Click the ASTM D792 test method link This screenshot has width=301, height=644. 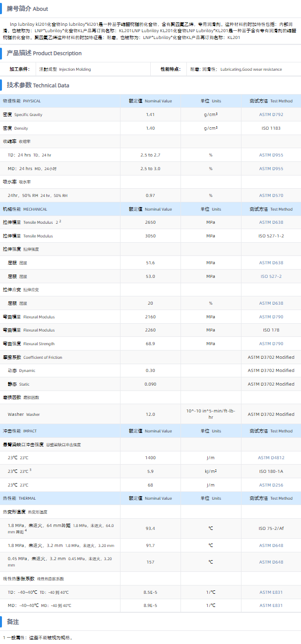(x=271, y=115)
